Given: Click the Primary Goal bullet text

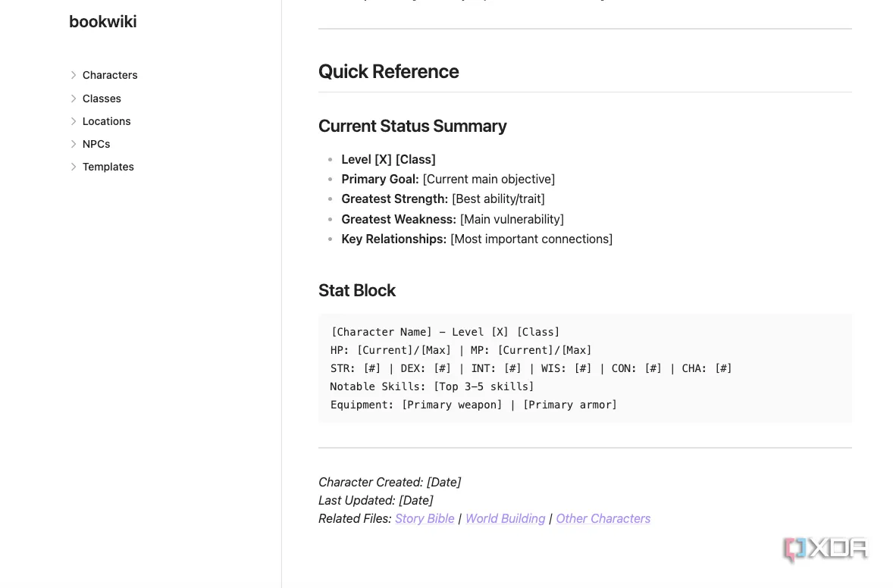Looking at the screenshot, I should coord(448,180).
